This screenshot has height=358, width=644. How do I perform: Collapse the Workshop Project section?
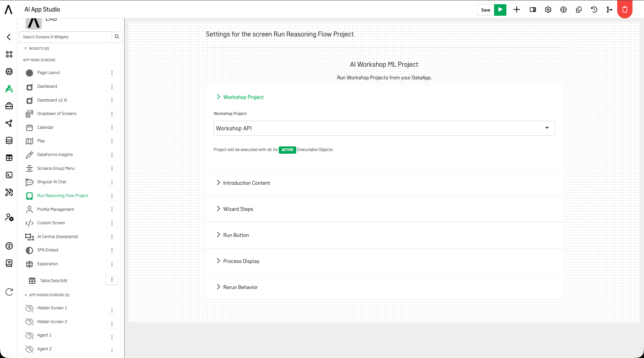[240, 97]
